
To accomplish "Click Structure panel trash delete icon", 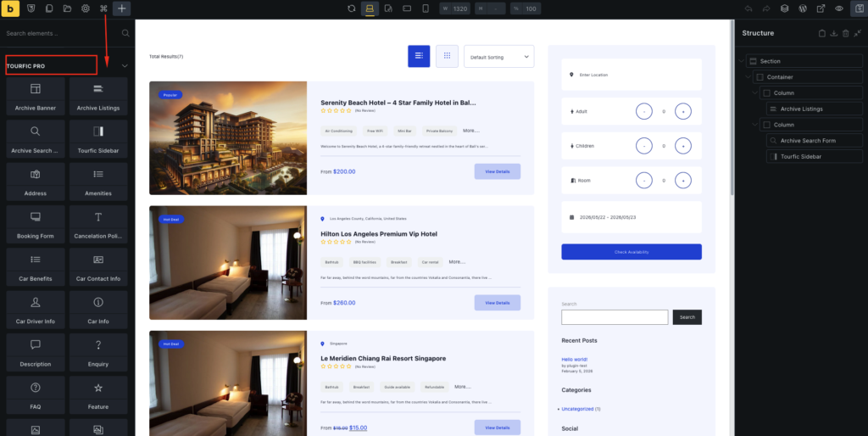I will click(845, 33).
